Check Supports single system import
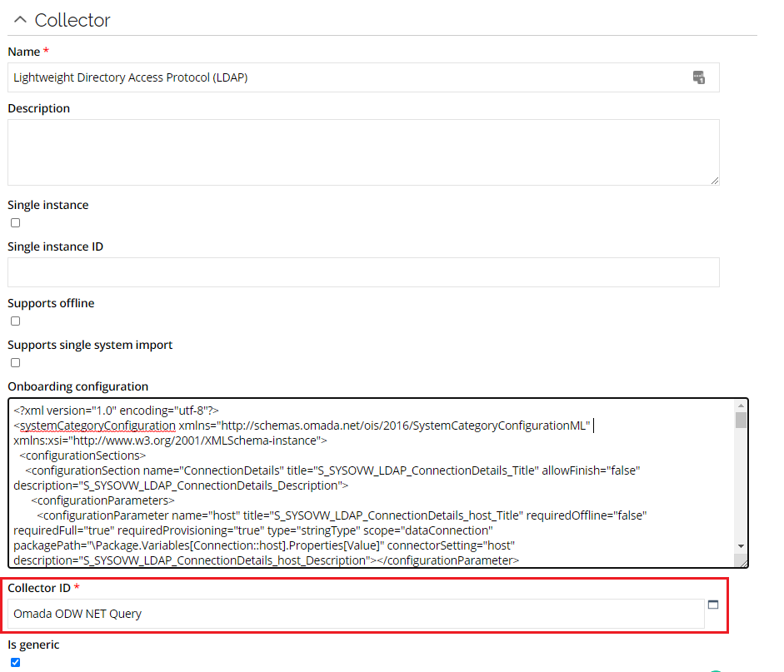Image resolution: width=784 pixels, height=672 pixels. [x=16, y=363]
